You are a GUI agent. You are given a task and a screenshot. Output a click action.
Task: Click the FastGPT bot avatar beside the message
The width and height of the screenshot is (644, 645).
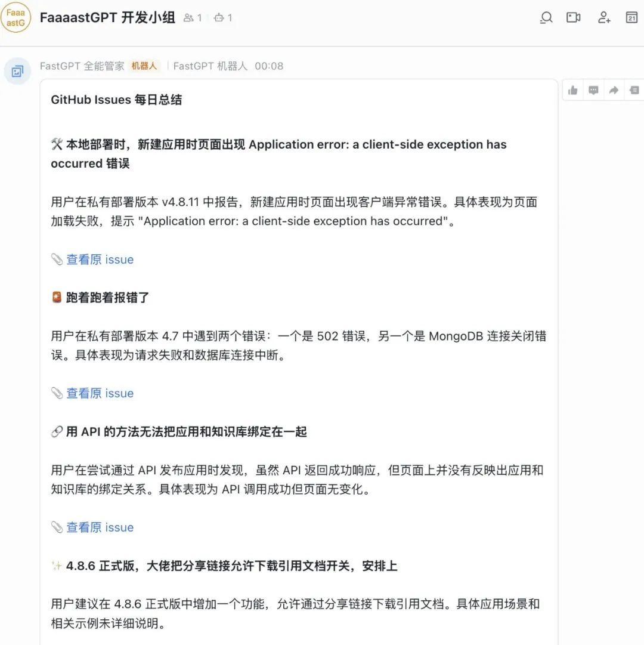(x=17, y=72)
